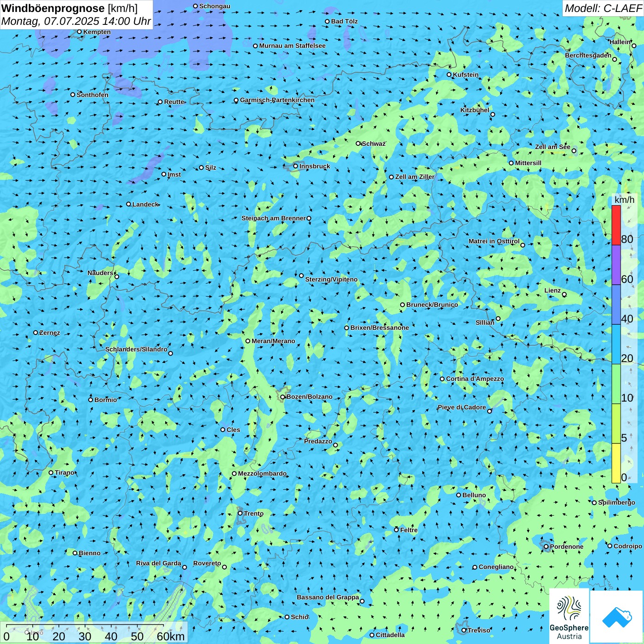Click the purple 60 km/h legend band
The image size is (644, 644).
tap(616, 265)
